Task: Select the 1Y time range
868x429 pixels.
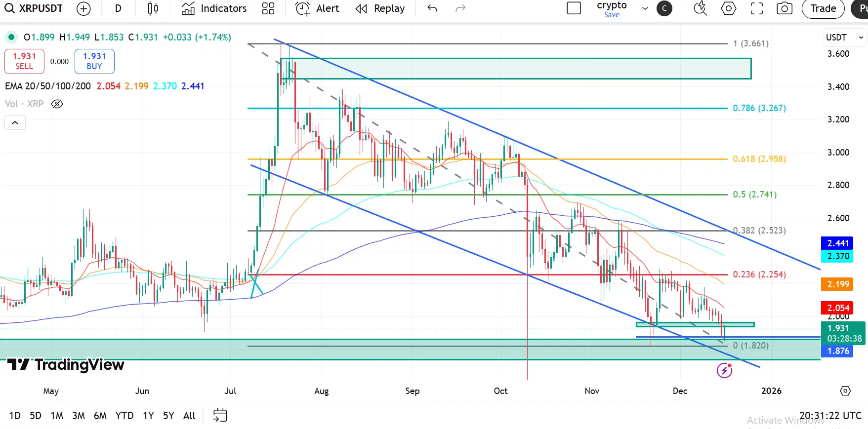Action: tap(148, 416)
